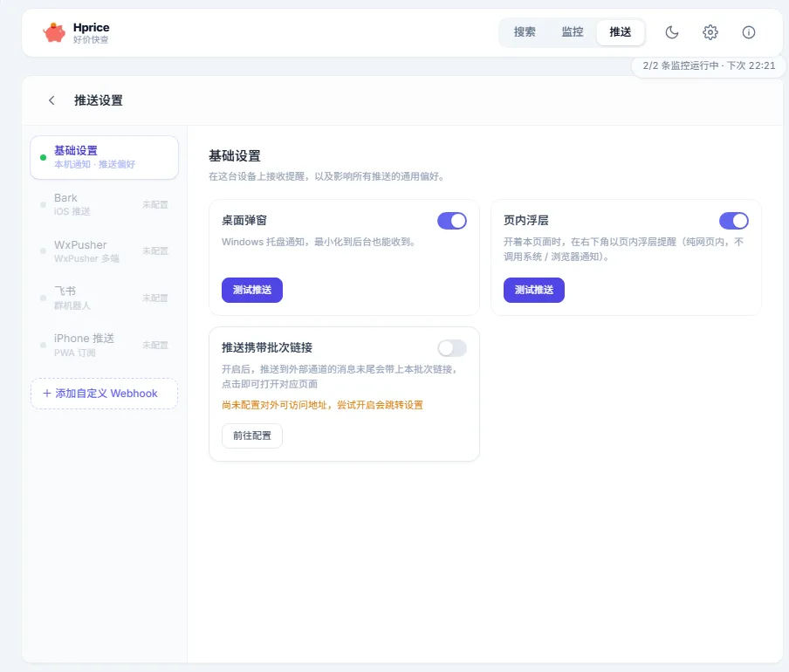Disable the 页内浮层 toggle
The image size is (789, 672).
[x=734, y=221]
